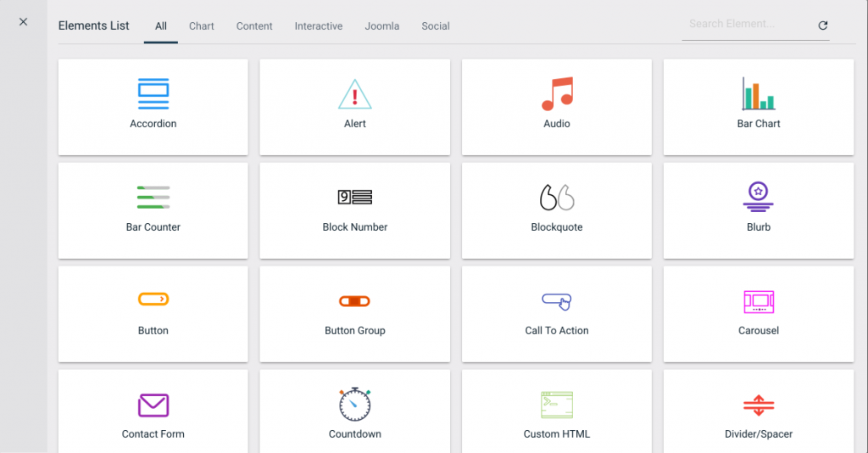Insert the Countdown stopwatch icon
The width and height of the screenshot is (868, 453).
[355, 405]
